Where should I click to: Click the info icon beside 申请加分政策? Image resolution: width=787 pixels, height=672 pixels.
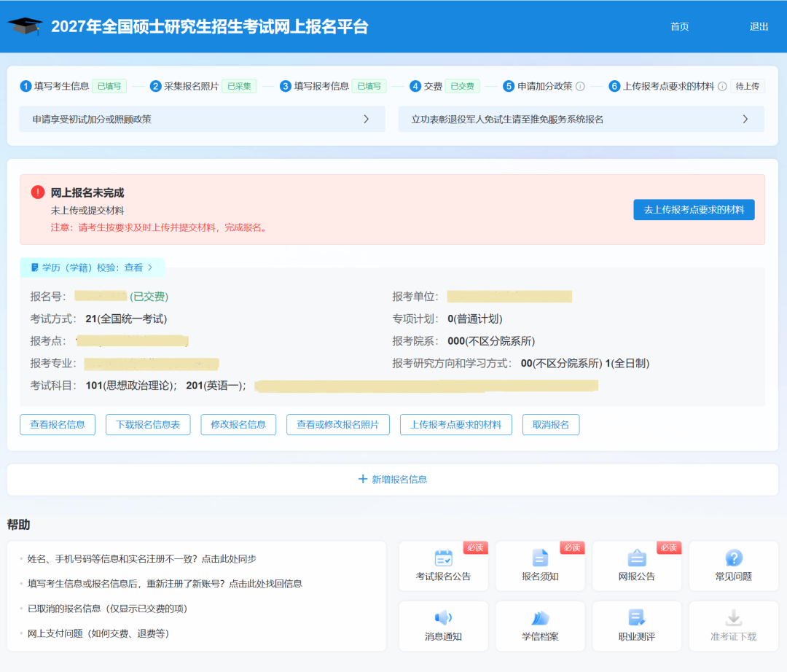click(x=580, y=86)
